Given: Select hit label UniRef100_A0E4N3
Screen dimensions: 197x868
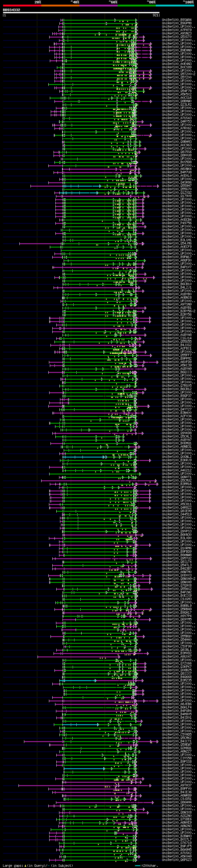Looking at the screenshot, I should coord(177,64).
